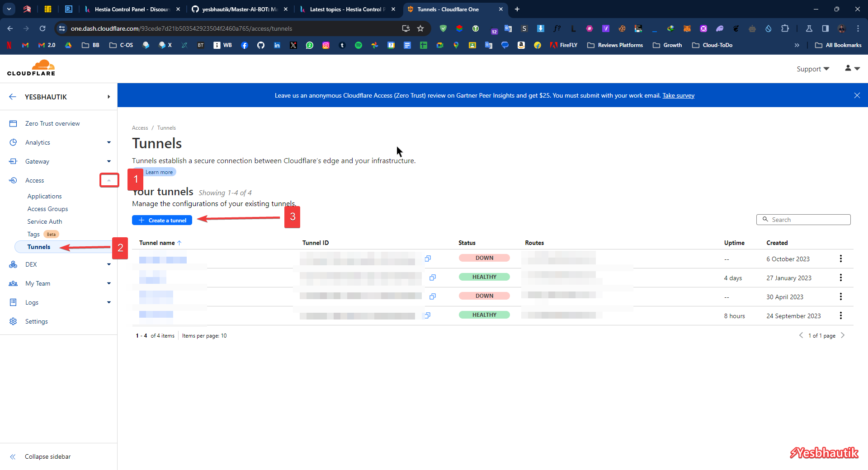Open the Support dropdown

812,69
